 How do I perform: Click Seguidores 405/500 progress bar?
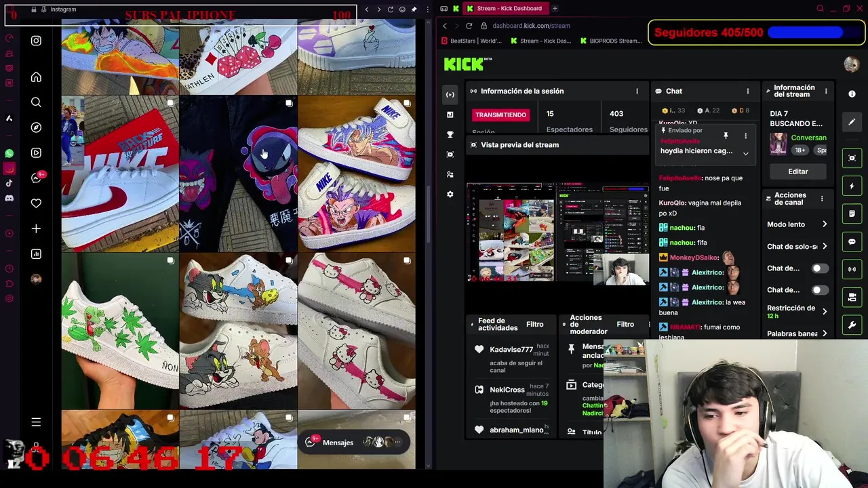756,33
